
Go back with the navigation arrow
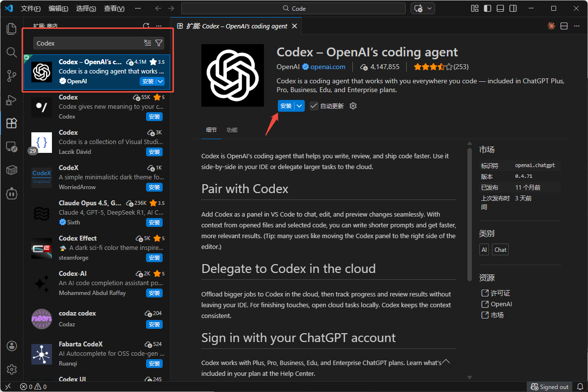coord(158,8)
